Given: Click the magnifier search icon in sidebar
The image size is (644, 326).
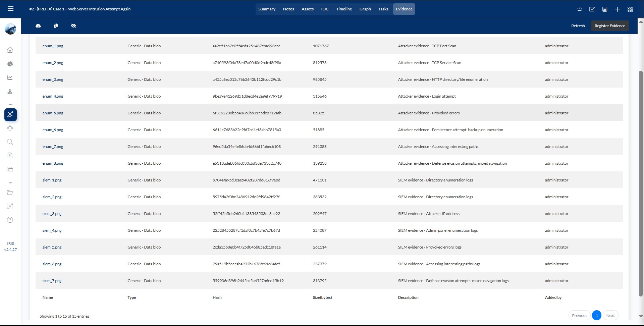Looking at the screenshot, I should [10, 142].
